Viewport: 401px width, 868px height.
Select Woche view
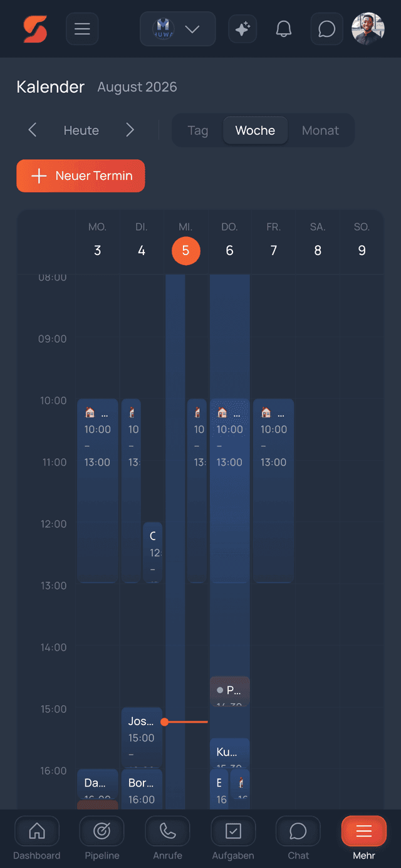[x=255, y=130]
